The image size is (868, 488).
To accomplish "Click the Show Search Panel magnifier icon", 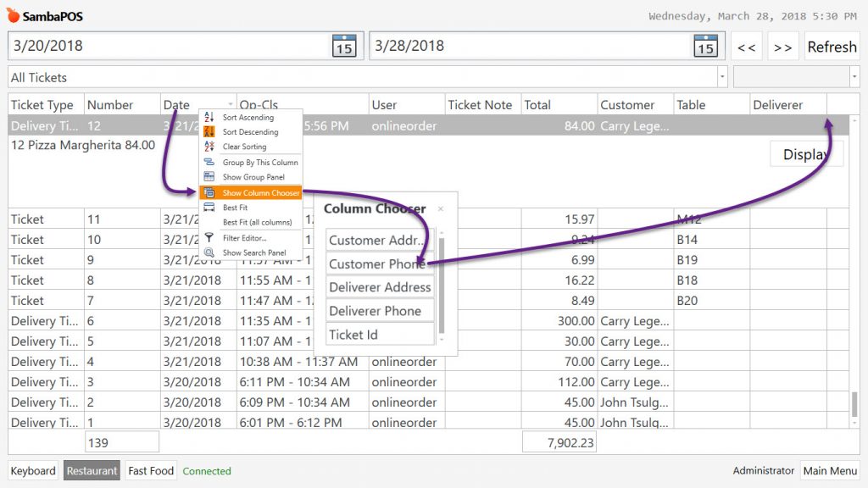I will coord(209,252).
